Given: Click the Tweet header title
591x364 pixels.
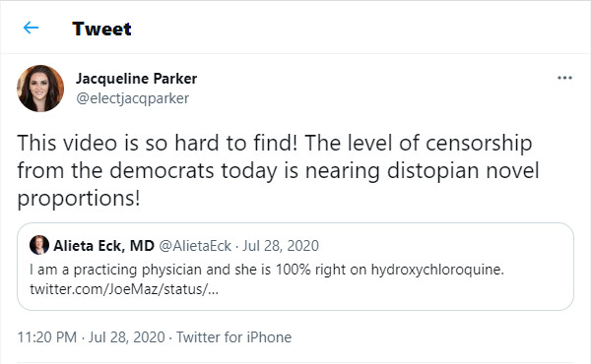Looking at the screenshot, I should pos(101,29).
